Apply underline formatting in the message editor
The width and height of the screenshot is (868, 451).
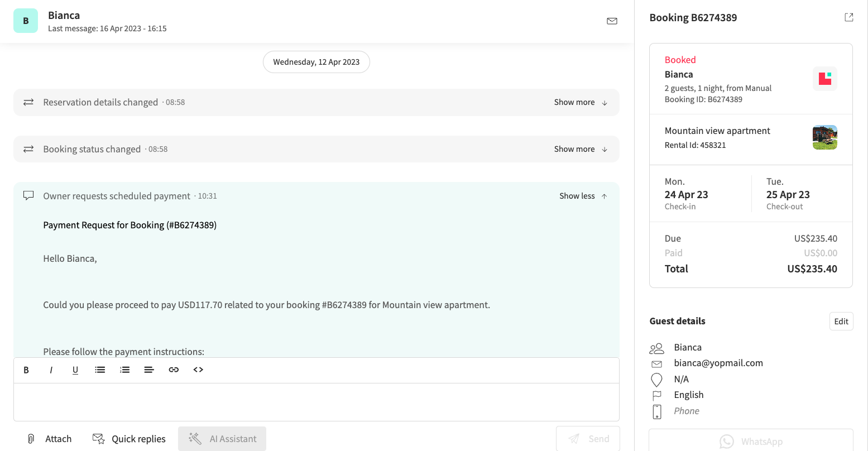[75, 370]
